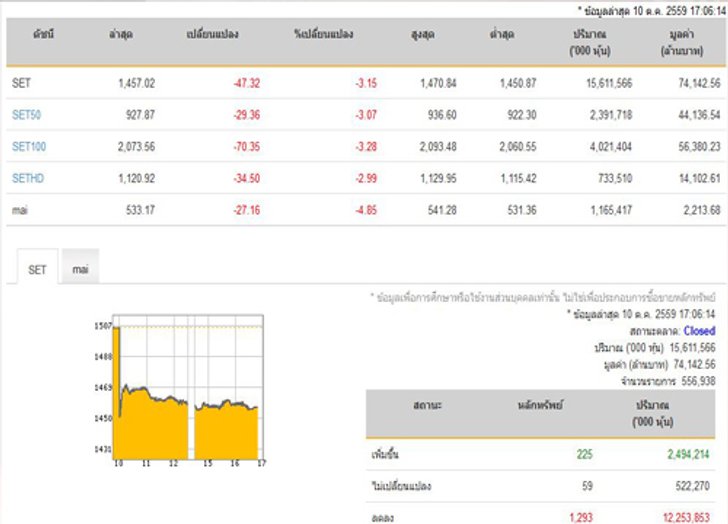This screenshot has width=728, height=524.
Task: Select advancing volume 2,494,214
Action: [x=689, y=454]
